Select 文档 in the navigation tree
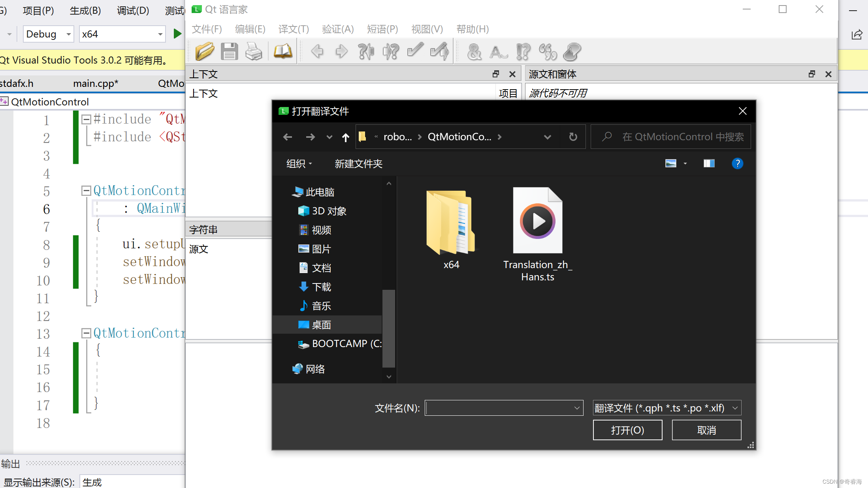The height and width of the screenshot is (488, 868). tap(315, 268)
